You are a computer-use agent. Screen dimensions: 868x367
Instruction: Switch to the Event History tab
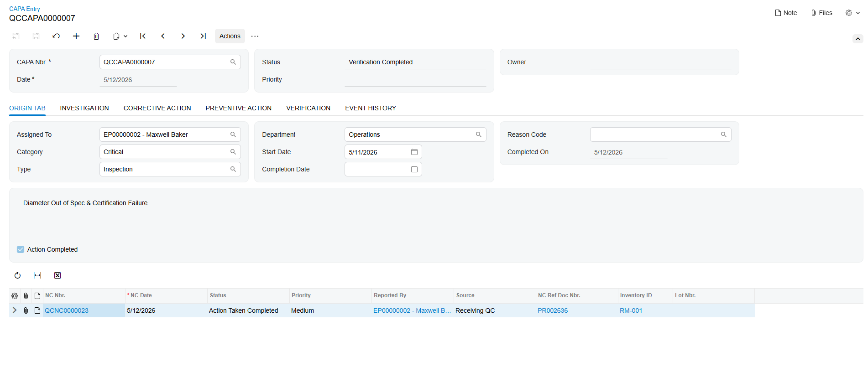(x=371, y=108)
